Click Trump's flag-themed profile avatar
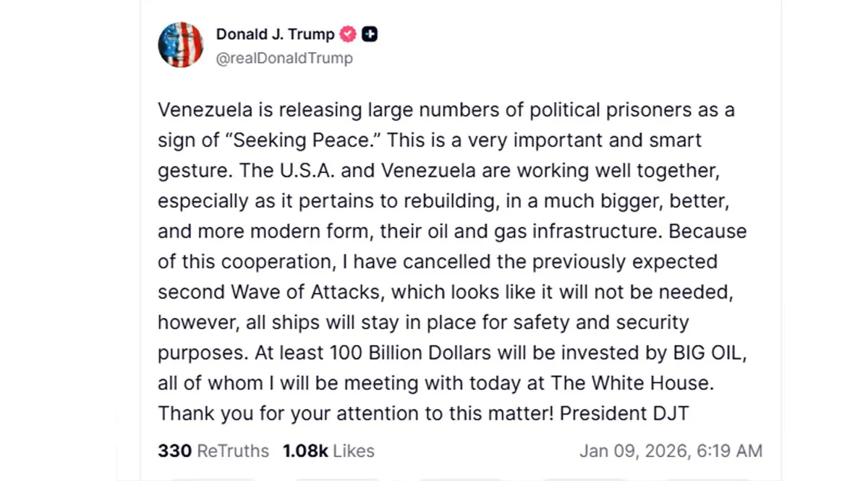868x488 pixels. click(x=180, y=45)
